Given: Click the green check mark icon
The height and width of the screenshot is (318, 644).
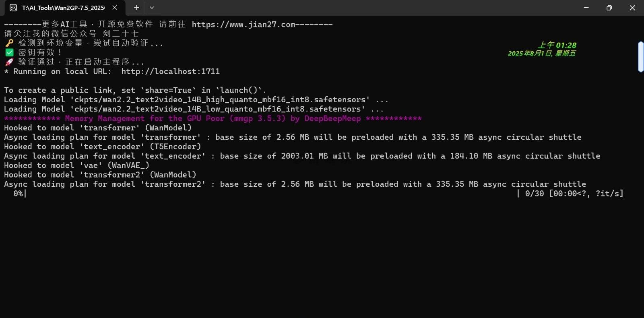Looking at the screenshot, I should (9, 52).
